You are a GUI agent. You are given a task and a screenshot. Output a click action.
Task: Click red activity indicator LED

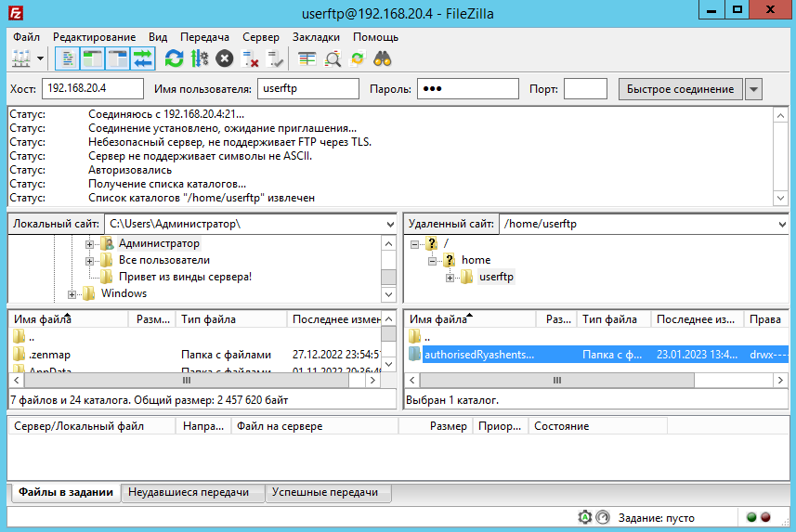pyautogui.click(x=765, y=517)
